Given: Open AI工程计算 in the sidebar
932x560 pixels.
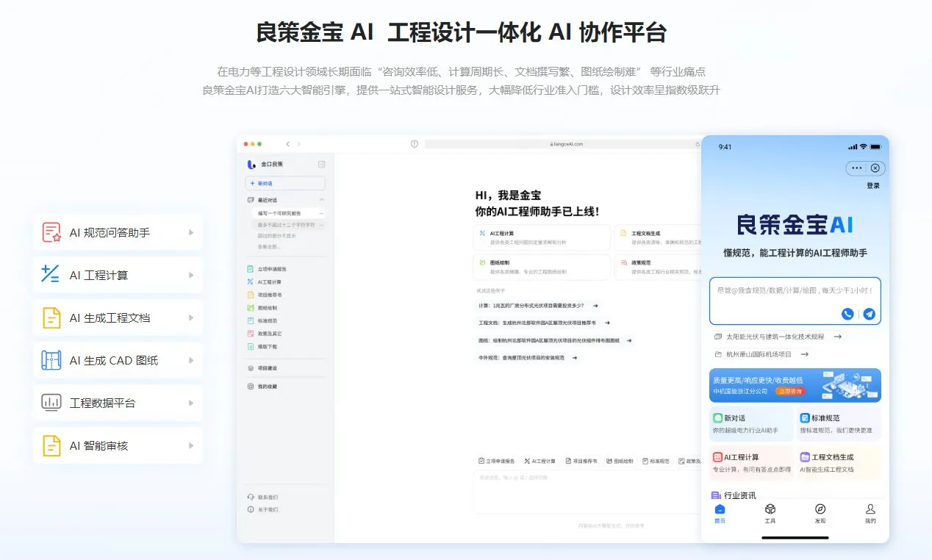Looking at the screenshot, I should pos(265,282).
